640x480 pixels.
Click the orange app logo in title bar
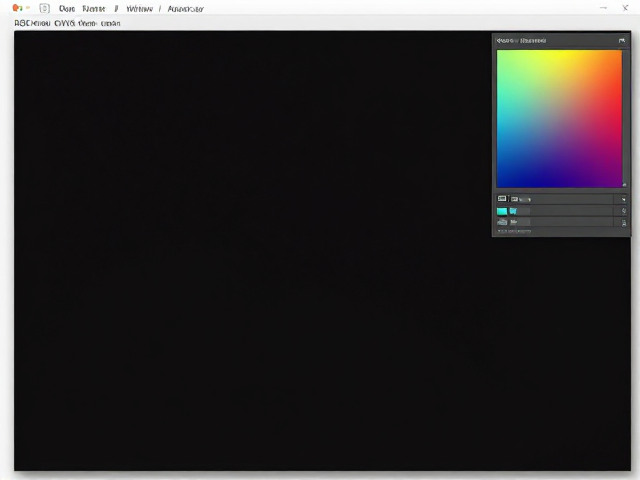[x=17, y=8]
